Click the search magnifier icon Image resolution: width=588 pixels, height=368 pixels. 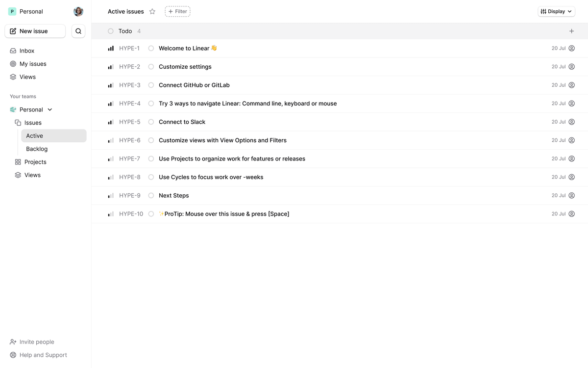[x=78, y=31]
